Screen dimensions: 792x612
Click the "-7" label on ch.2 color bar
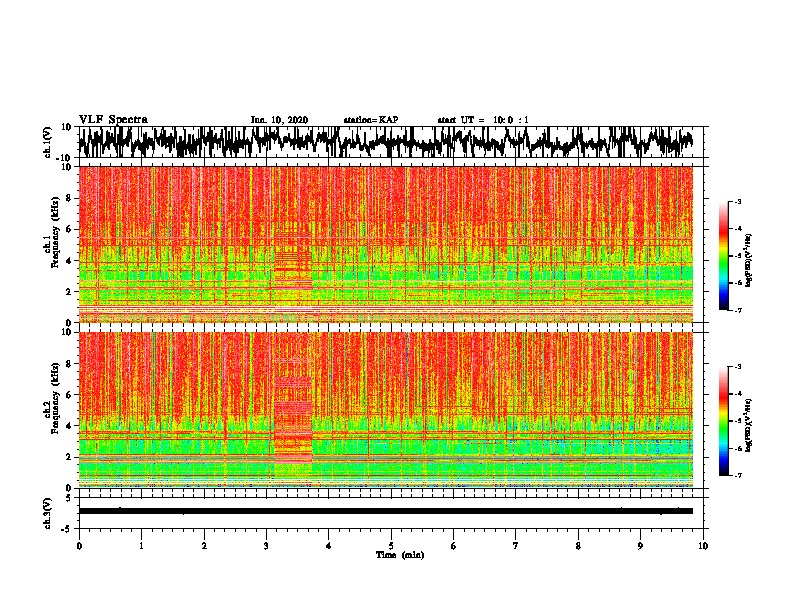[x=738, y=475]
